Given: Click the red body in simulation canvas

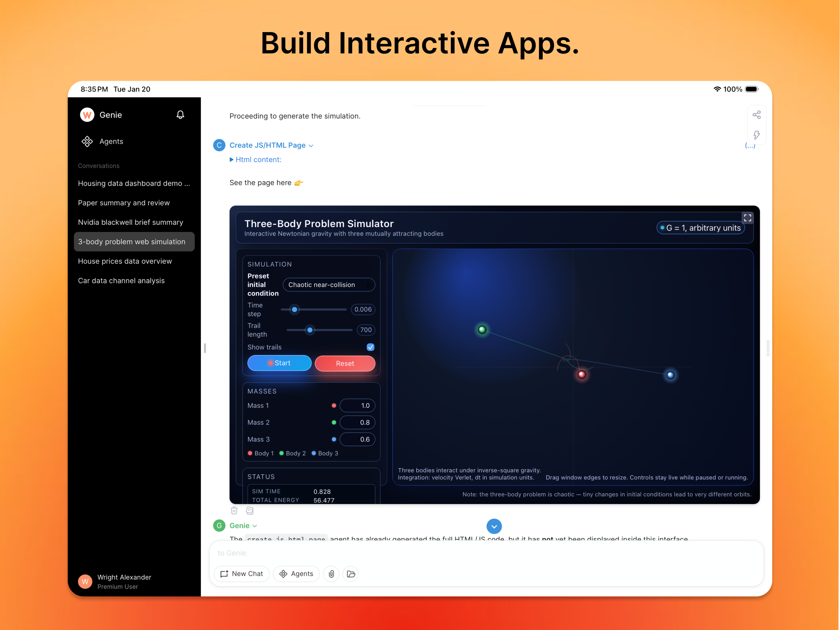Looking at the screenshot, I should coord(581,375).
